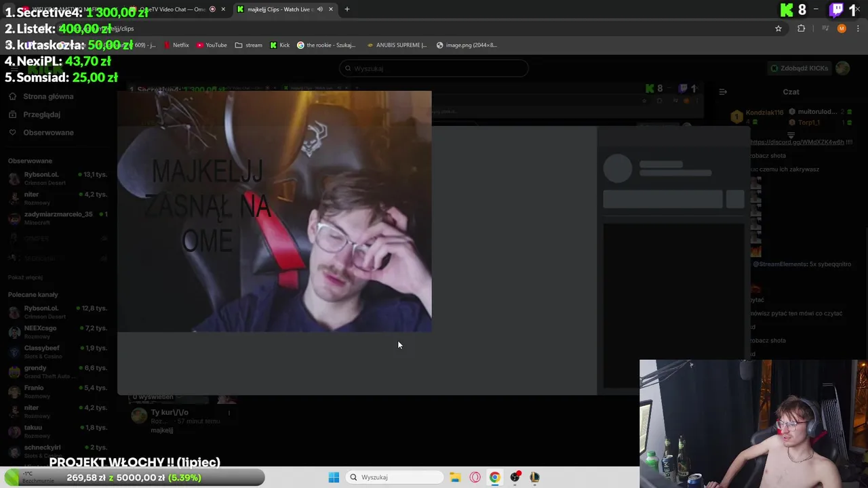868x488 pixels.
Task: Open the Kick bookmark
Action: (279, 45)
